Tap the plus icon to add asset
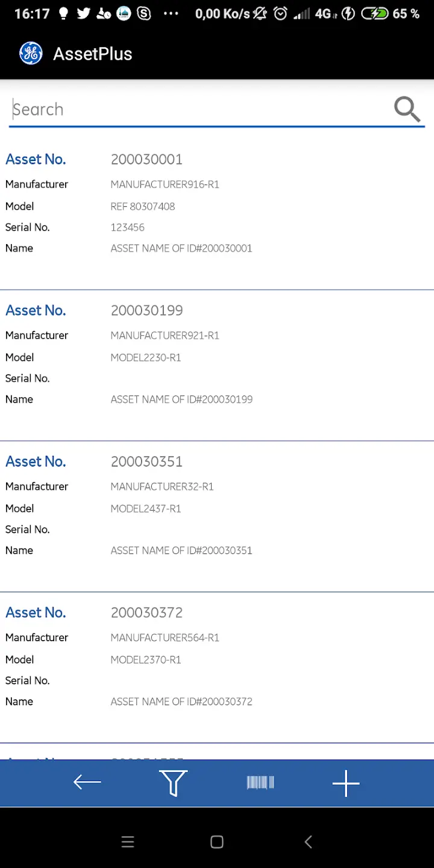434x868 pixels. pyautogui.click(x=346, y=783)
